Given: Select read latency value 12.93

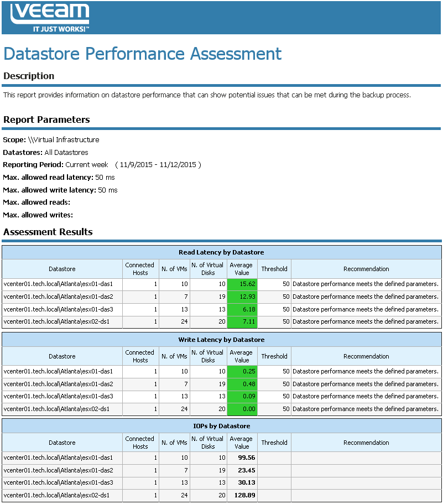Looking at the screenshot, I should tap(247, 297).
